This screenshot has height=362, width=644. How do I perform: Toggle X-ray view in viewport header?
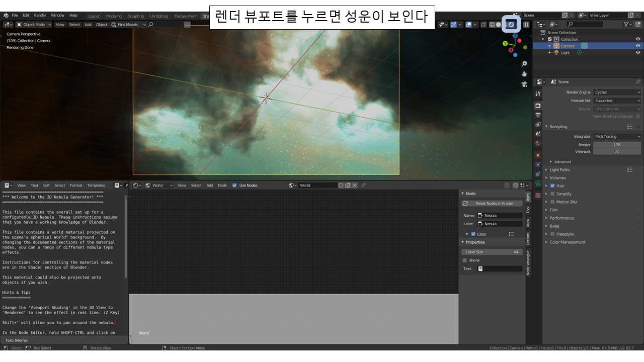pyautogui.click(x=483, y=24)
